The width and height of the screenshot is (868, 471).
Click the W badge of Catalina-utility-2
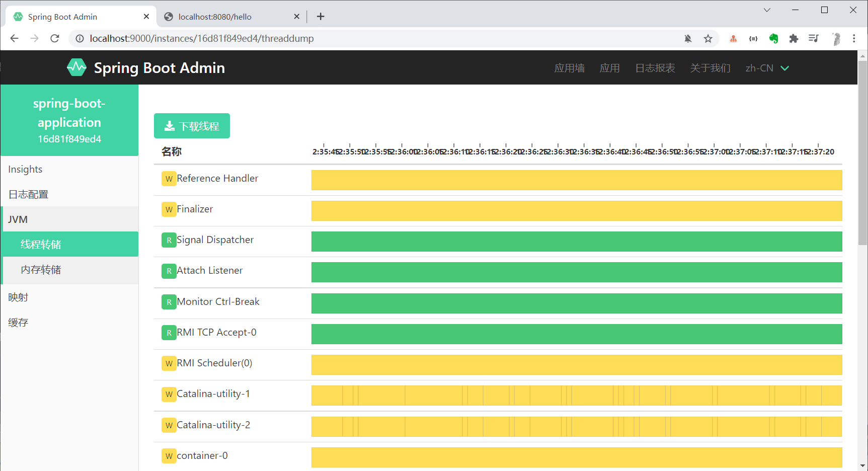[169, 425]
